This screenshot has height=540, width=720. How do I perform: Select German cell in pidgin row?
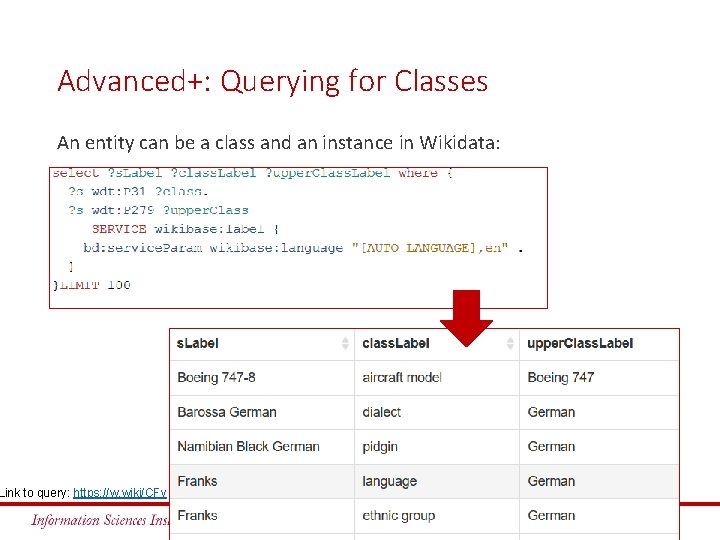click(x=599, y=447)
